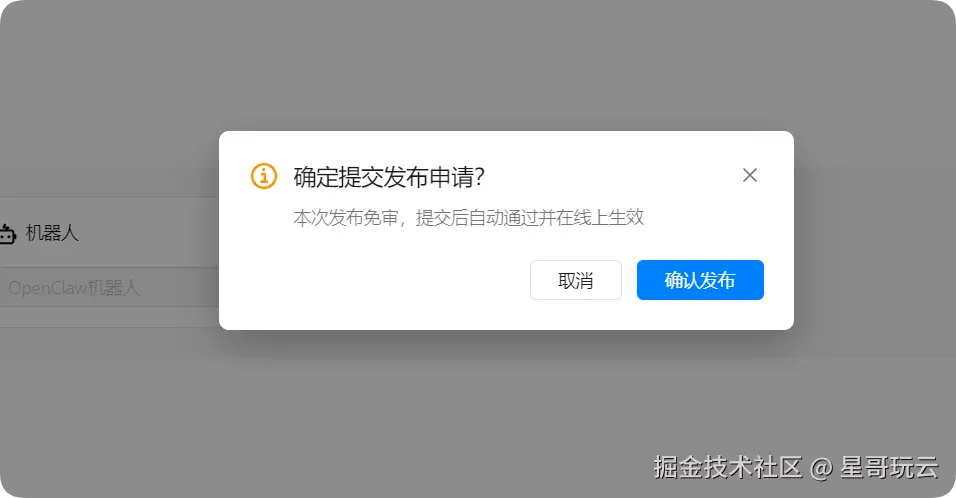
Task: Select the bot avatar icon in the left panel
Action: pyautogui.click(x=7, y=233)
